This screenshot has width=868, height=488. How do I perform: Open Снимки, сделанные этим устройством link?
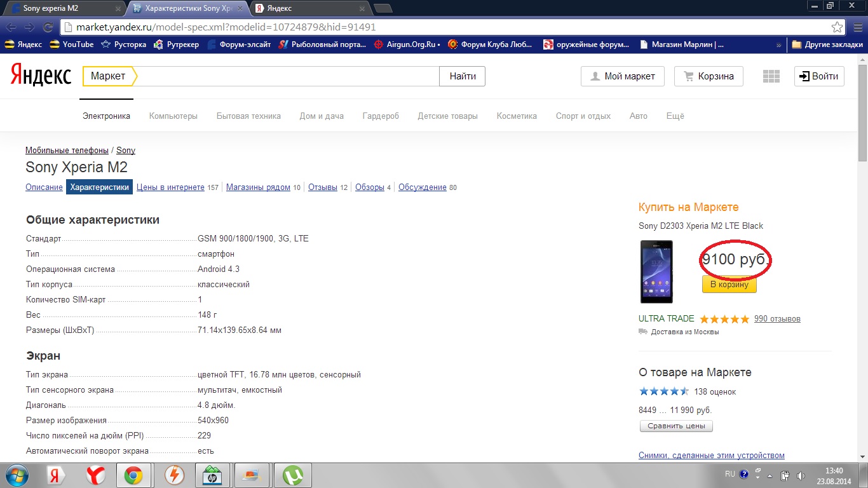(712, 456)
